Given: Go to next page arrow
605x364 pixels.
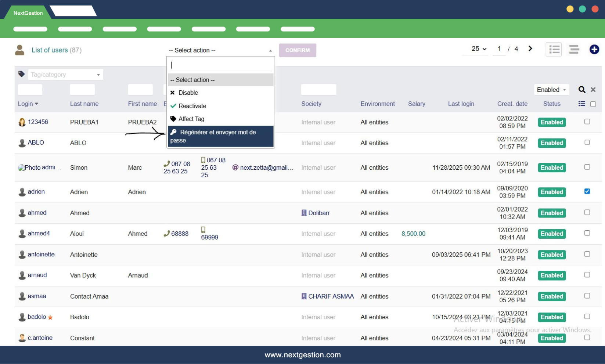Looking at the screenshot, I should click(530, 48).
